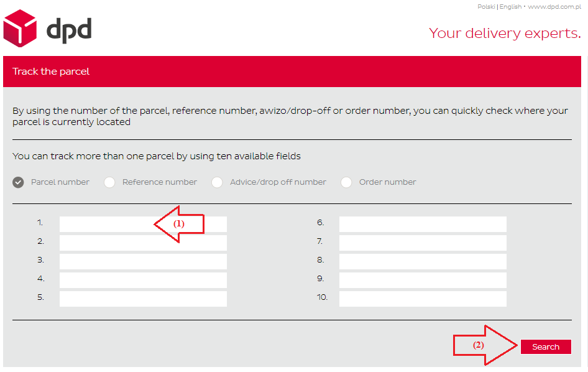Select the Parcel number radio option
588x372 pixels.
click(x=19, y=182)
